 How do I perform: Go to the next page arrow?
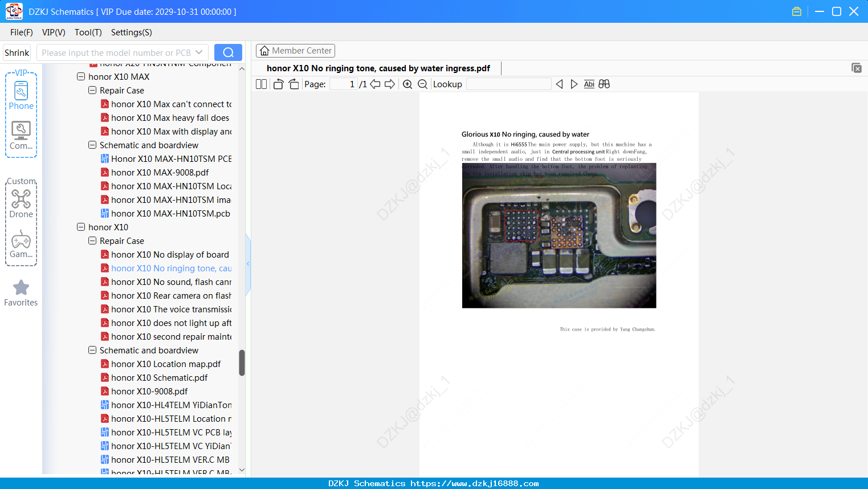click(390, 84)
